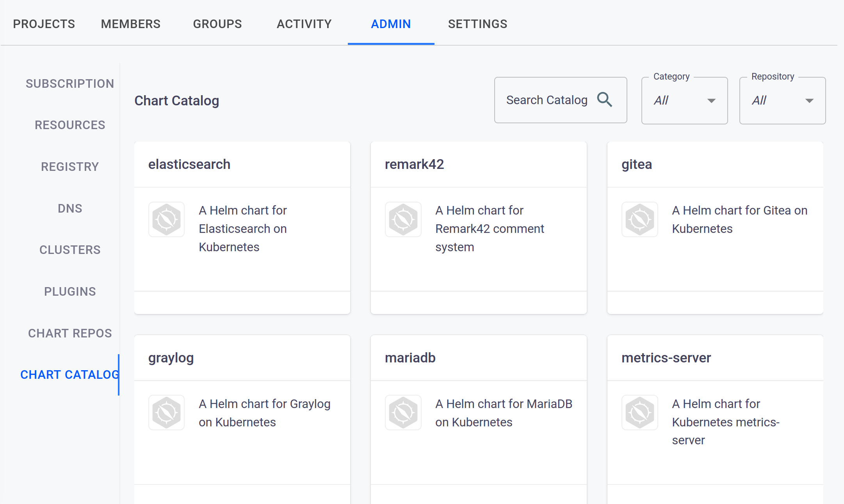This screenshot has height=504, width=844.
Task: Select the Admin tab
Action: click(x=391, y=24)
